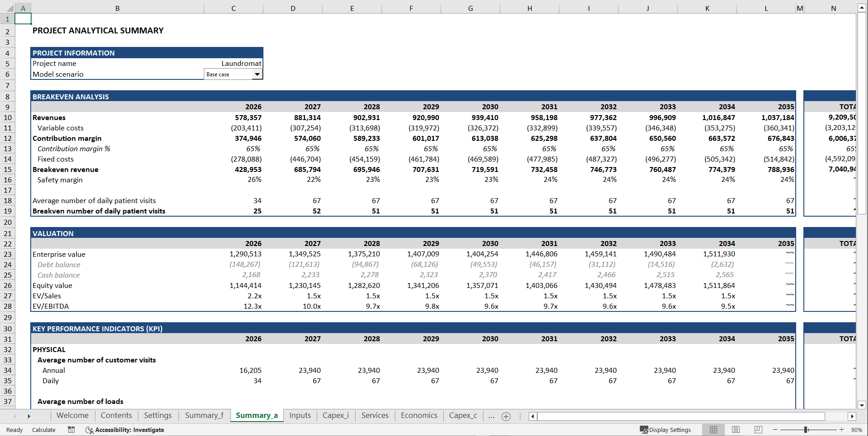Switch to Page Layout view icon
The width and height of the screenshot is (868, 436).
[736, 430]
